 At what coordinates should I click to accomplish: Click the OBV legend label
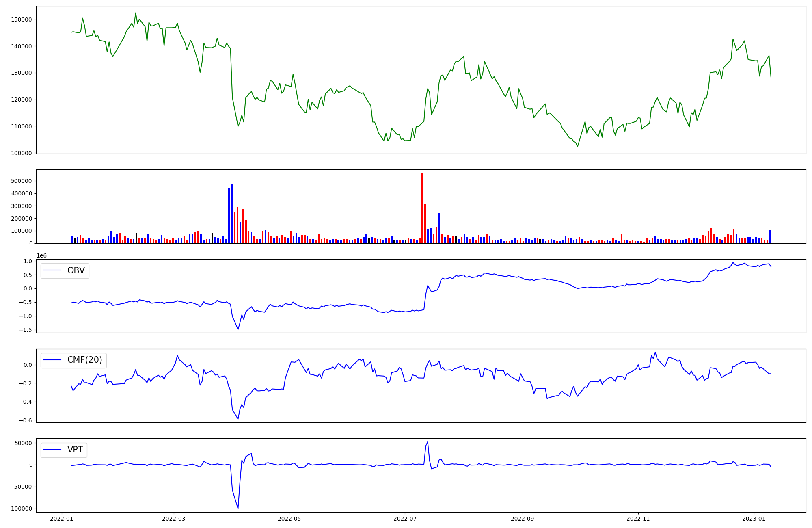click(x=76, y=270)
